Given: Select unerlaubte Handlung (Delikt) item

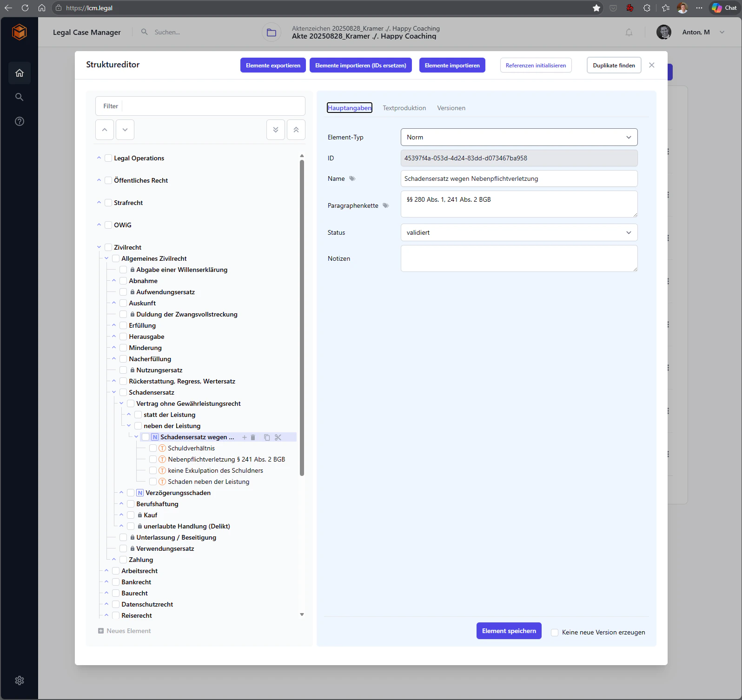Looking at the screenshot, I should (x=187, y=526).
